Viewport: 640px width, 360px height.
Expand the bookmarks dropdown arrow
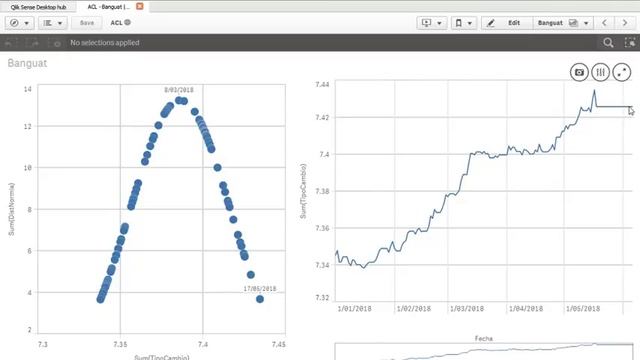tap(469, 23)
